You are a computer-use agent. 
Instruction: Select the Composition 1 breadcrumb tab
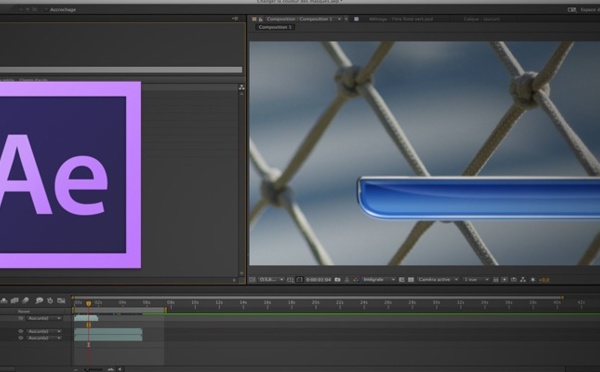point(275,27)
